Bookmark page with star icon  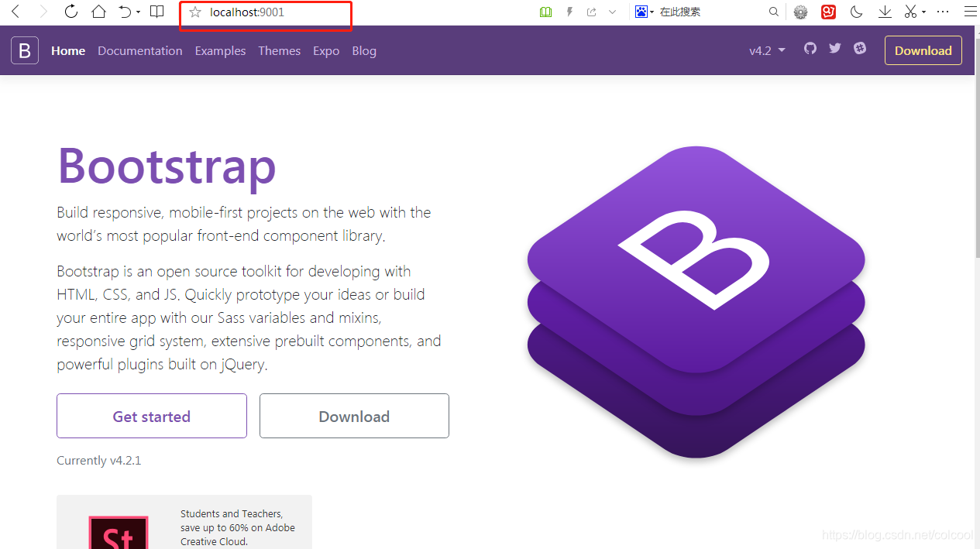click(x=195, y=12)
